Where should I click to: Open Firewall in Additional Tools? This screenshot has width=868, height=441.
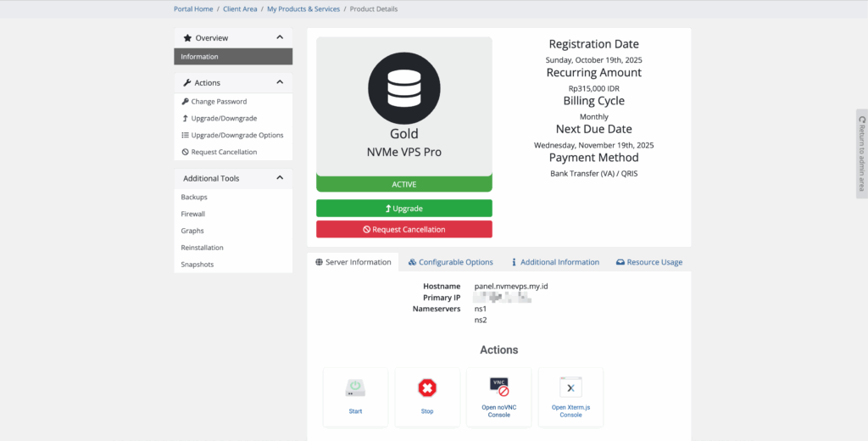point(193,214)
